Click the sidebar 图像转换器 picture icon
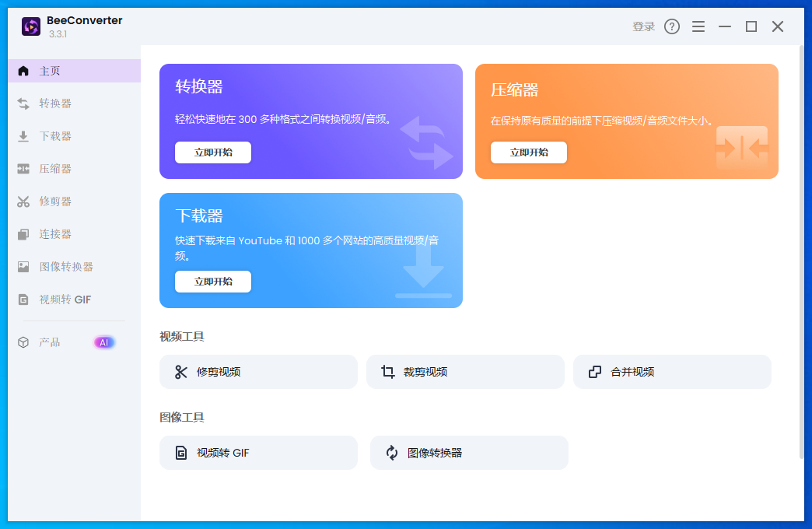The height and width of the screenshot is (529, 812). tap(23, 267)
